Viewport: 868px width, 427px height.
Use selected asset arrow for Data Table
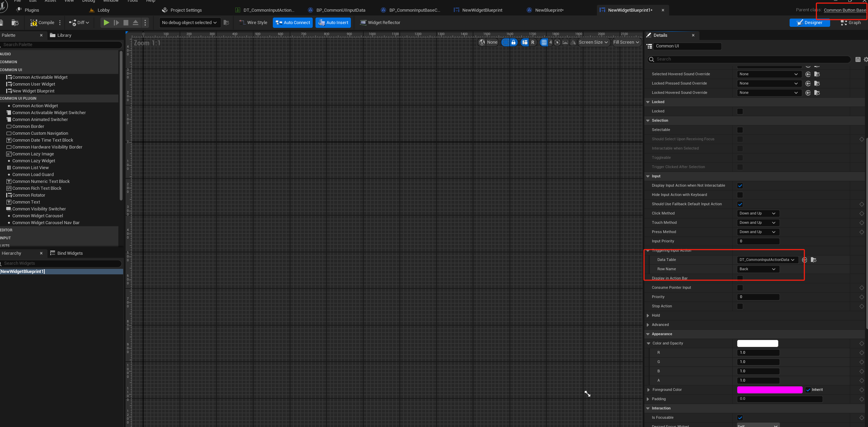(804, 260)
